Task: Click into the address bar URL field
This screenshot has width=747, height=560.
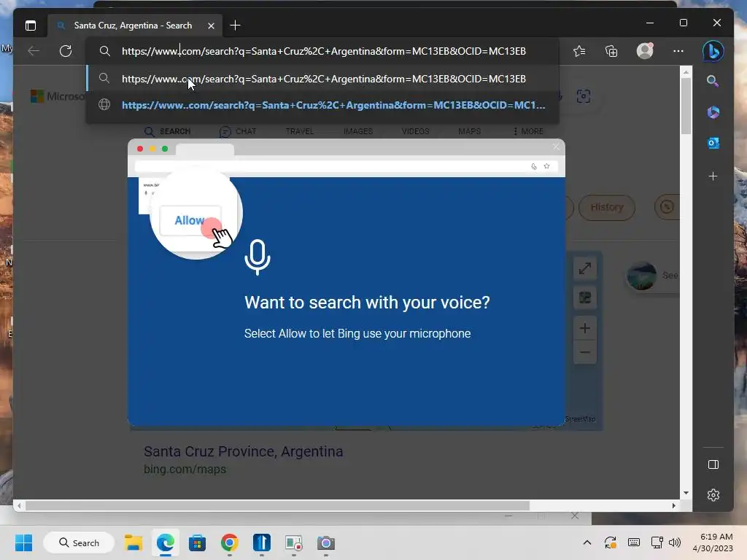Action: 324,51
